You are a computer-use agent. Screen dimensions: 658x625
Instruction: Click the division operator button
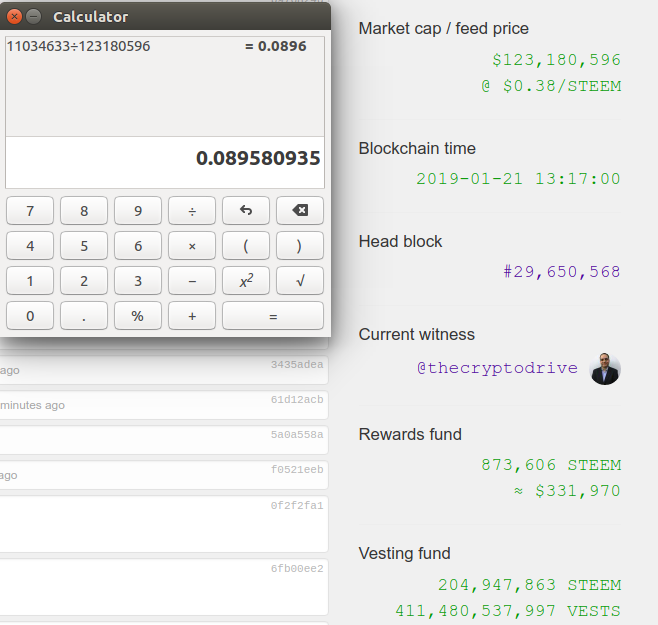point(192,210)
